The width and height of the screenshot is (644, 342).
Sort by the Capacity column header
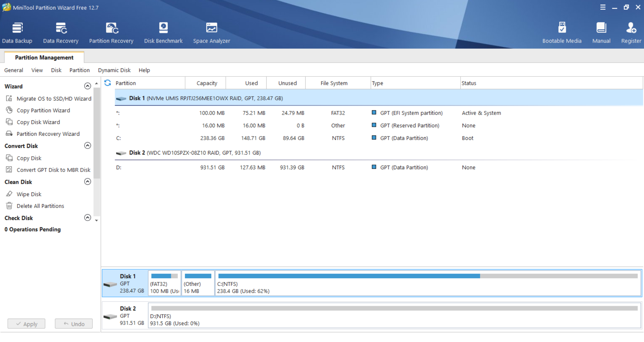click(x=205, y=83)
